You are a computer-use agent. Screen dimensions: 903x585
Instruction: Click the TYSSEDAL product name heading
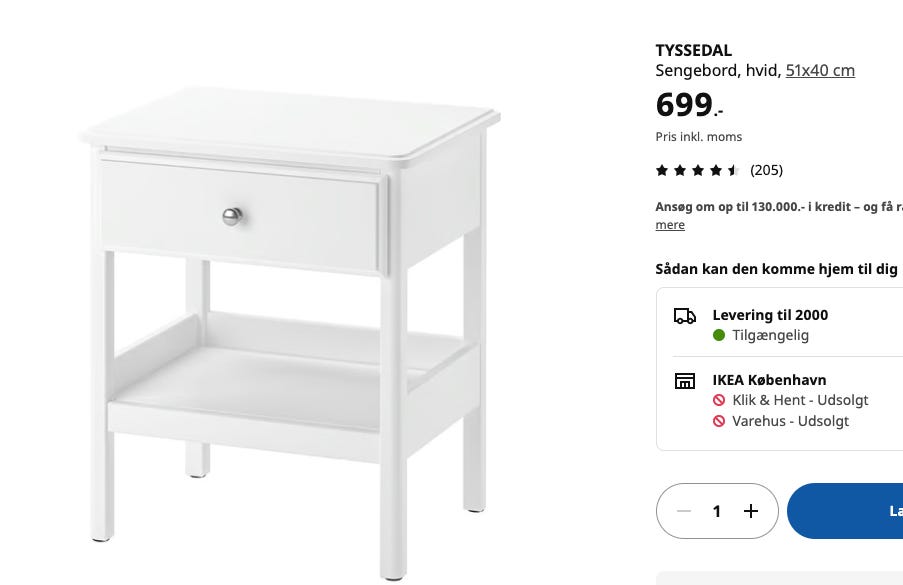tap(694, 50)
